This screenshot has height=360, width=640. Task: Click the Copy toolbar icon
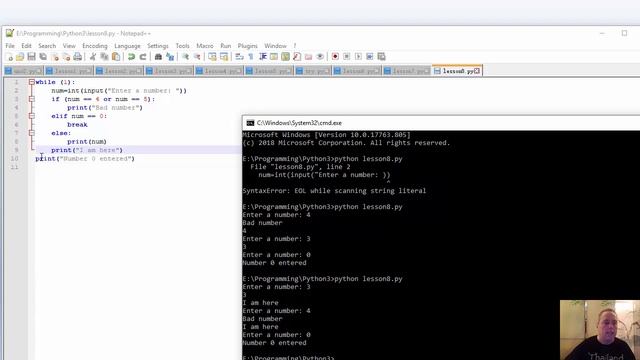coord(104,57)
